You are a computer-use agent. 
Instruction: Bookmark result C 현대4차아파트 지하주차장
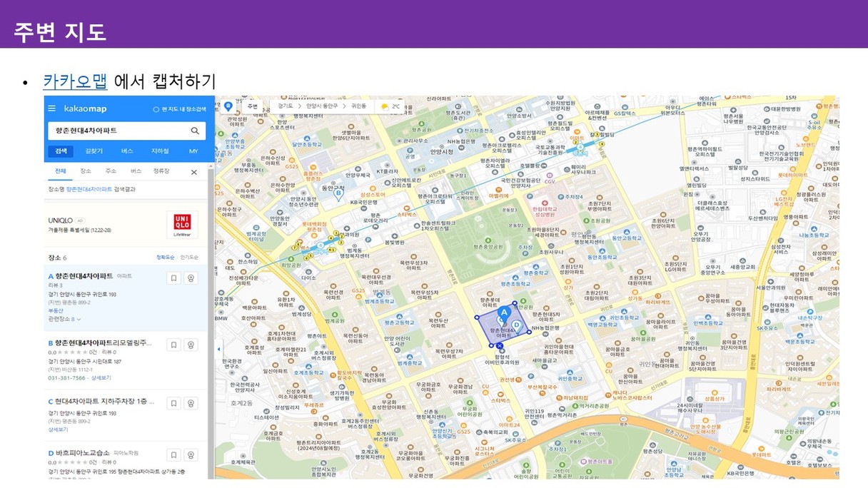173,404
